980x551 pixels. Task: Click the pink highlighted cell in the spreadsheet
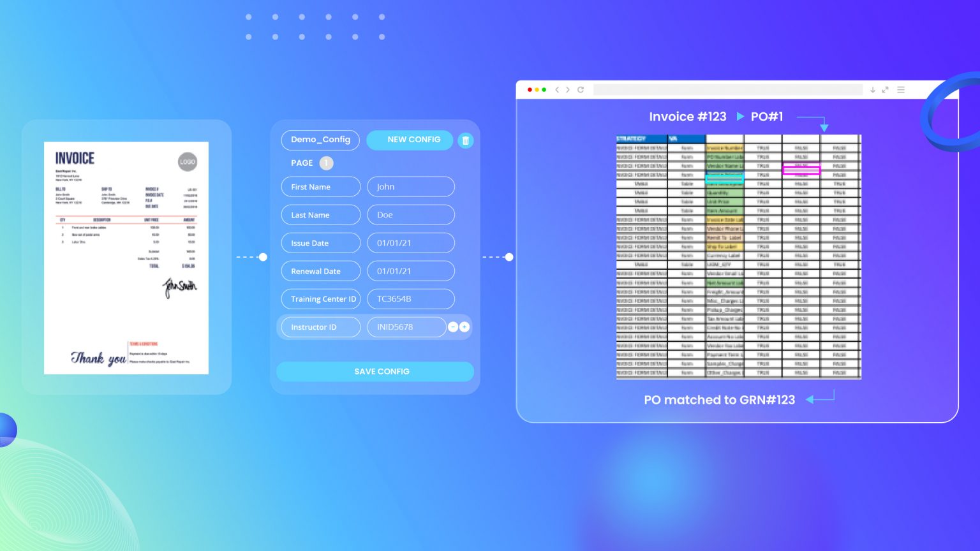click(x=803, y=170)
